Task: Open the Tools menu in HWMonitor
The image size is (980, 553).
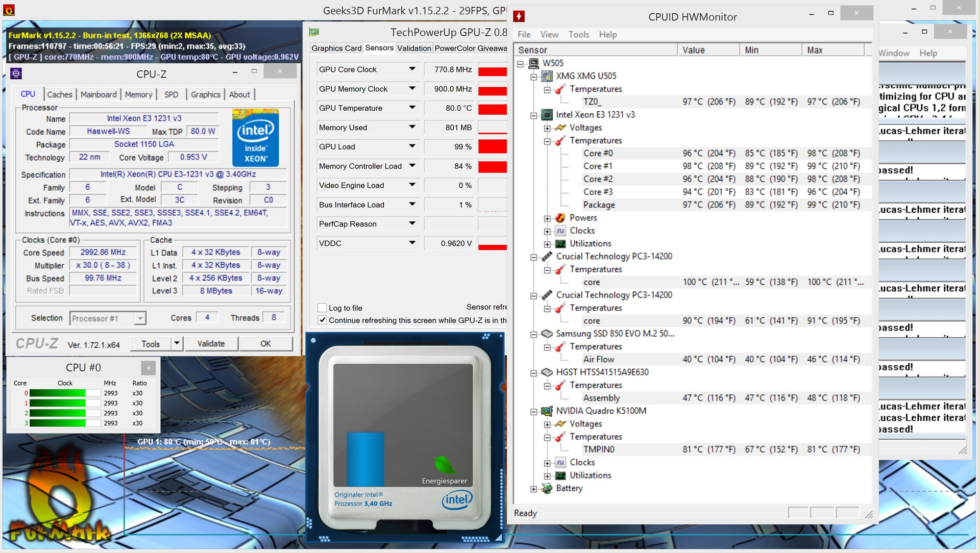Action: [x=579, y=34]
